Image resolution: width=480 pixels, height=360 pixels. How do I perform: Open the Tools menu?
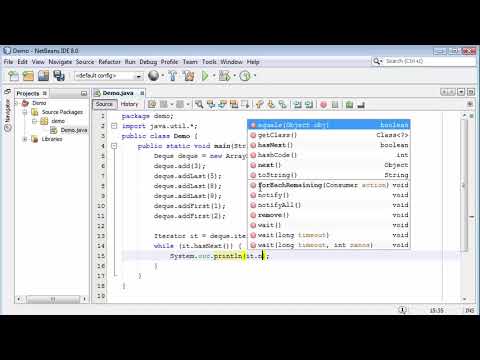[x=209, y=62]
